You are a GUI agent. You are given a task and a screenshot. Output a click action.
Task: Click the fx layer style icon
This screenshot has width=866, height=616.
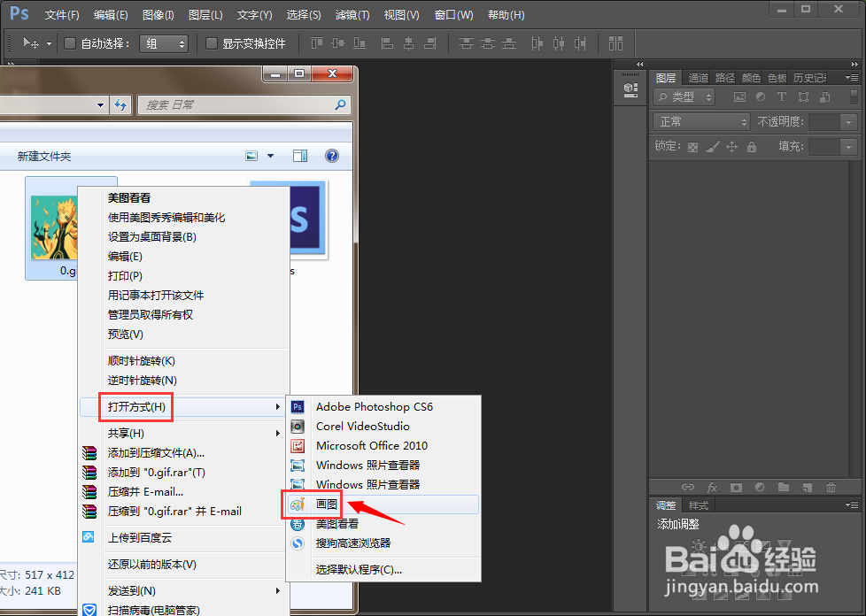pos(712,488)
